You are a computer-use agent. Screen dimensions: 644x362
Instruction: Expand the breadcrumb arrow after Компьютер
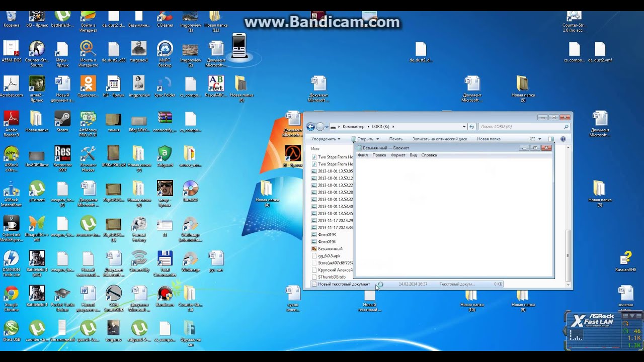(x=368, y=127)
